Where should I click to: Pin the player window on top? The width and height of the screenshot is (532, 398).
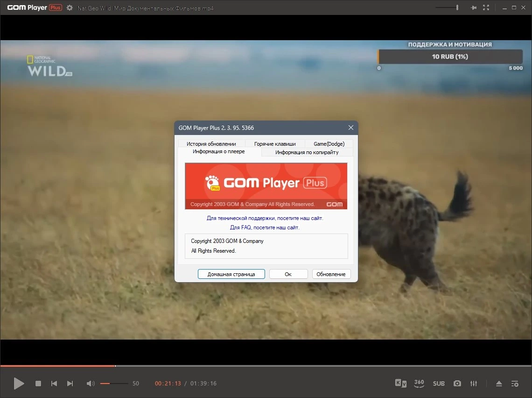[x=474, y=7]
